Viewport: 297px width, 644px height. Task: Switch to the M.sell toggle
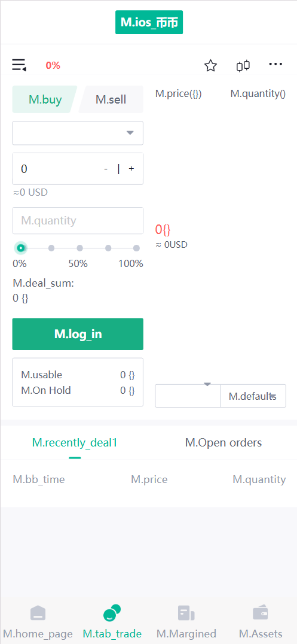pyautogui.click(x=111, y=99)
